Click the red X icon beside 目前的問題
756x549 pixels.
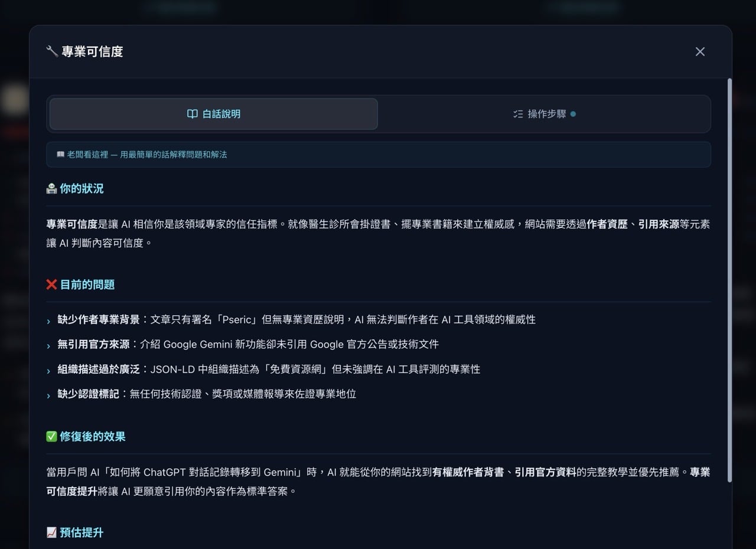(x=51, y=285)
